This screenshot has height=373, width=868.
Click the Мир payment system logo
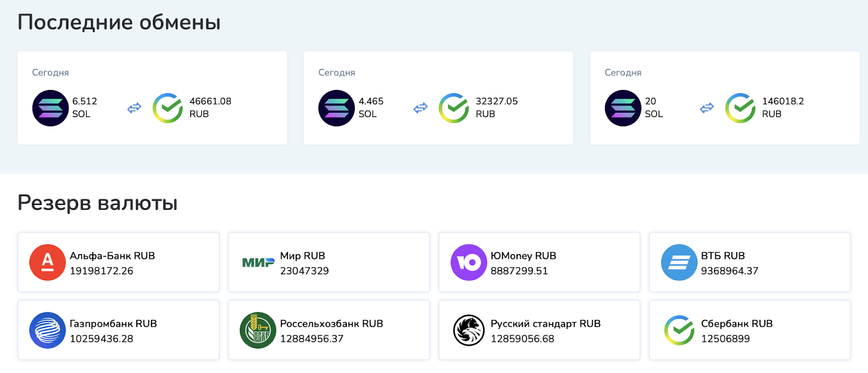pos(258,262)
